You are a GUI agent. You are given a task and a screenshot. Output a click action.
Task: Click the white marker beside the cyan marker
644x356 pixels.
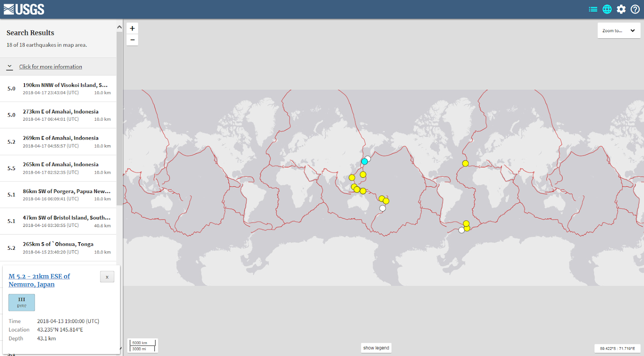(x=368, y=158)
